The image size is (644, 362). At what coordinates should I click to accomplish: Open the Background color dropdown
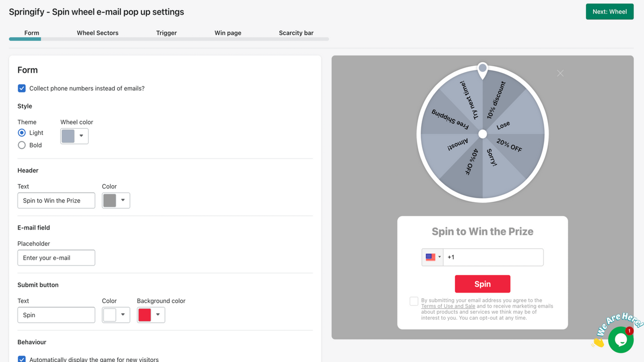click(x=157, y=315)
